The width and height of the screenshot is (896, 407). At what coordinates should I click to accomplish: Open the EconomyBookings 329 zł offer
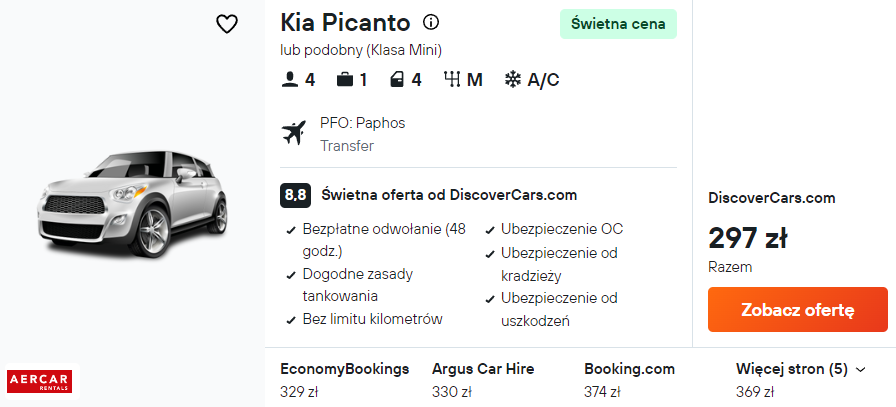[345, 380]
